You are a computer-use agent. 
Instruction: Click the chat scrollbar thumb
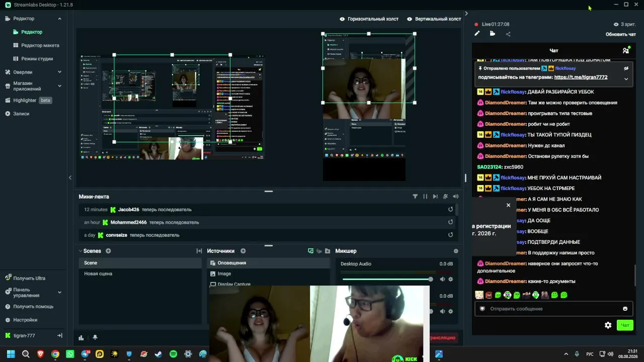coord(635,275)
